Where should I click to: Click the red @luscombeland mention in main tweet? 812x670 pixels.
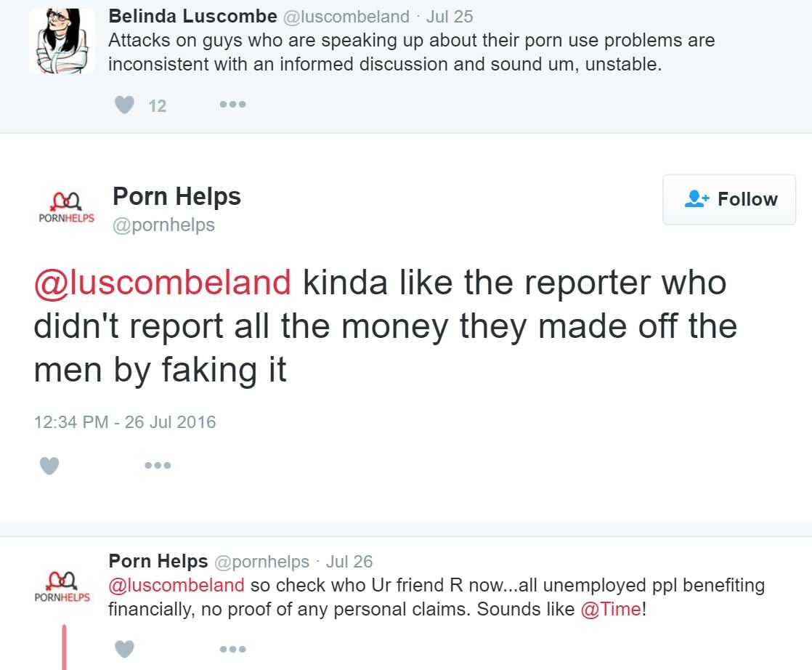pyautogui.click(x=163, y=282)
